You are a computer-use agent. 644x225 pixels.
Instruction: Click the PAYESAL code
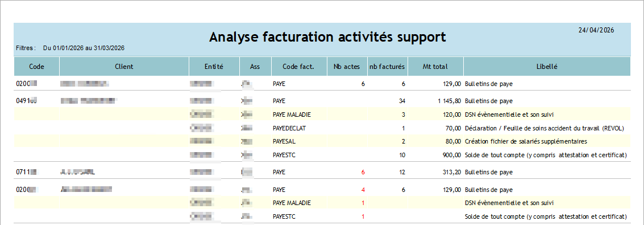click(284, 141)
